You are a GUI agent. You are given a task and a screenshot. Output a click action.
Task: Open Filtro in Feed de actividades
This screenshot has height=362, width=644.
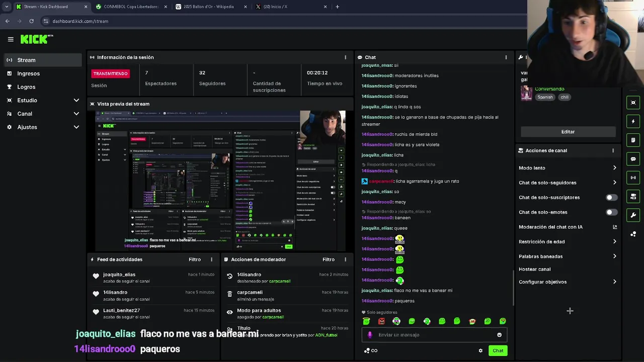[x=195, y=259]
